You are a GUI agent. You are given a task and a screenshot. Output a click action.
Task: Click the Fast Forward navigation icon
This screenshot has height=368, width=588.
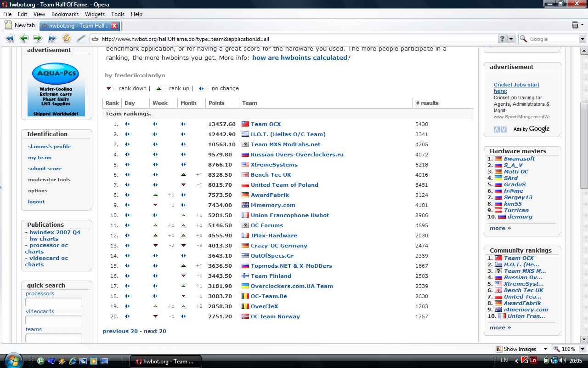click(x=52, y=39)
